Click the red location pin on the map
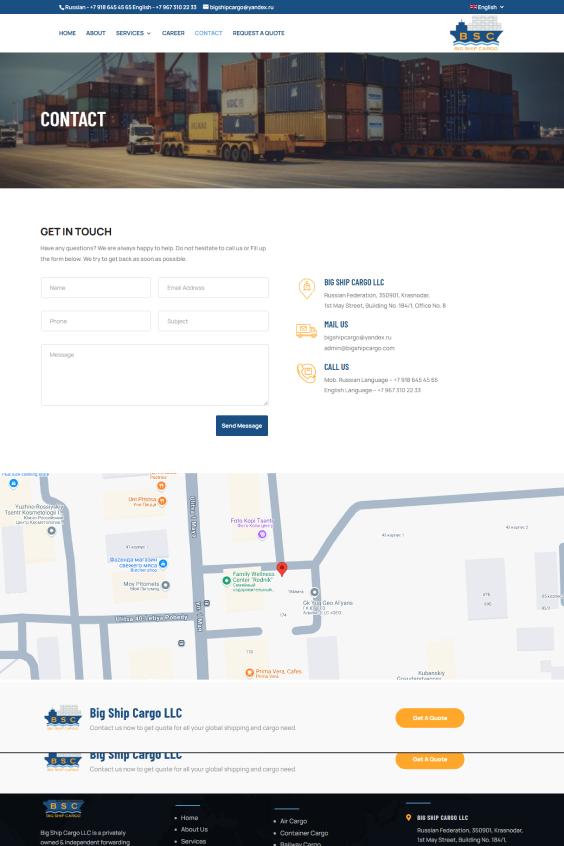Viewport: 564px width, 846px height. click(x=282, y=568)
